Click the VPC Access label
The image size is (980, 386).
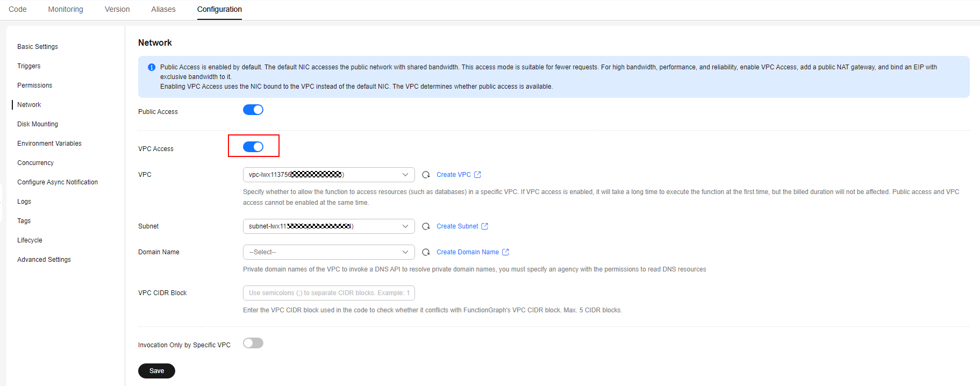point(156,149)
